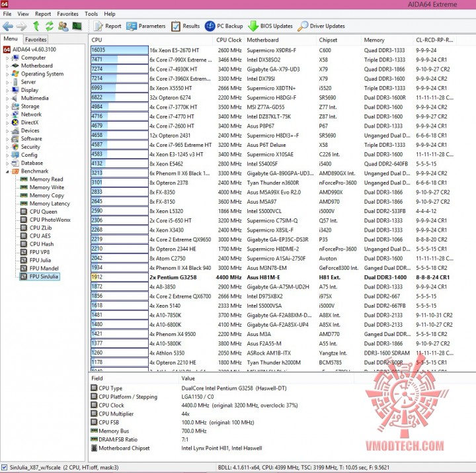Image resolution: width=476 pixels, height=473 pixels.
Task: Switch to the Favorites tab
Action: [x=36, y=40]
